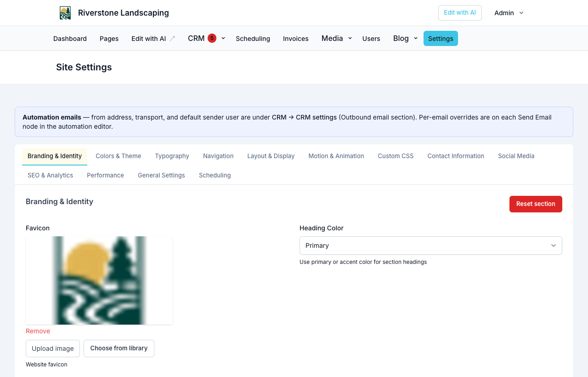Switch to the Navigation settings tab
This screenshot has height=377, width=588.
tap(218, 156)
